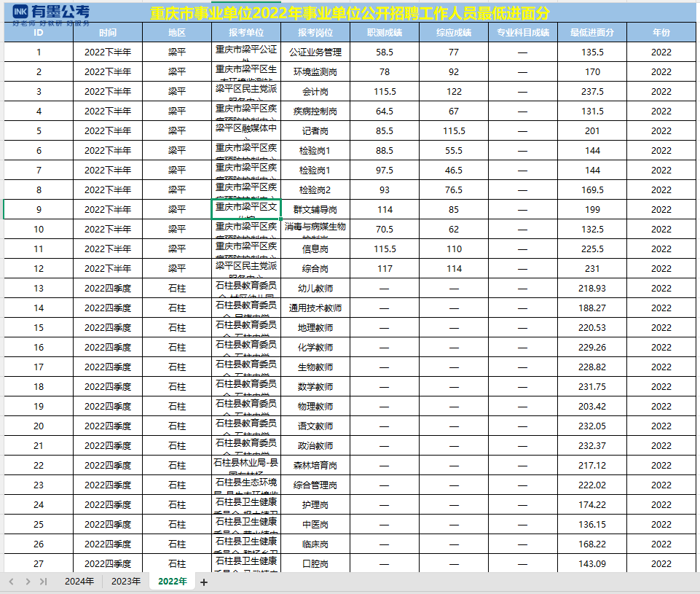Viewport: 700px width, 594px height.
Task: Click the yellow spreadsheet title text
Action: tap(350, 14)
